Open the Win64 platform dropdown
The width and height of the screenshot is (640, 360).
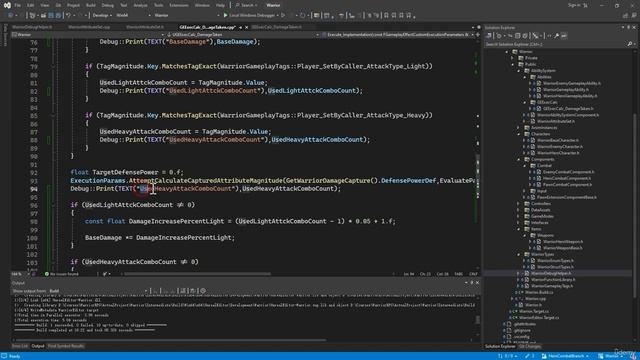click(x=133, y=15)
